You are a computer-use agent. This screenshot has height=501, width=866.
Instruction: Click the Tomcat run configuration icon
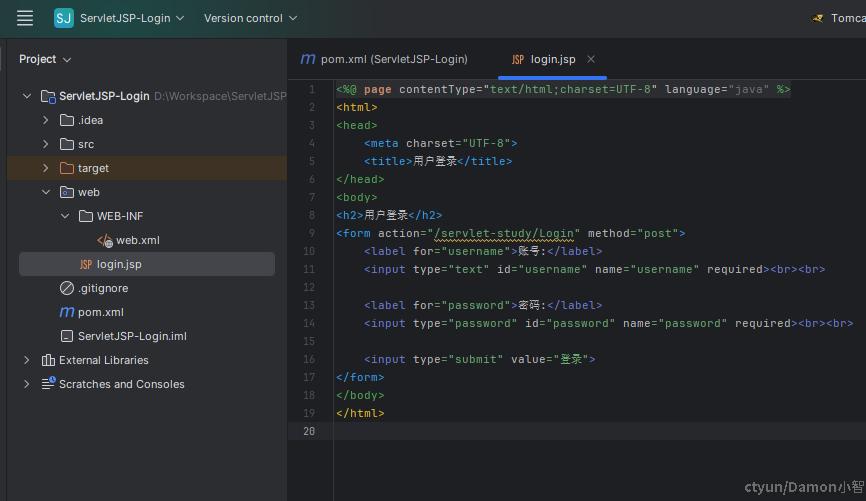[817, 18]
